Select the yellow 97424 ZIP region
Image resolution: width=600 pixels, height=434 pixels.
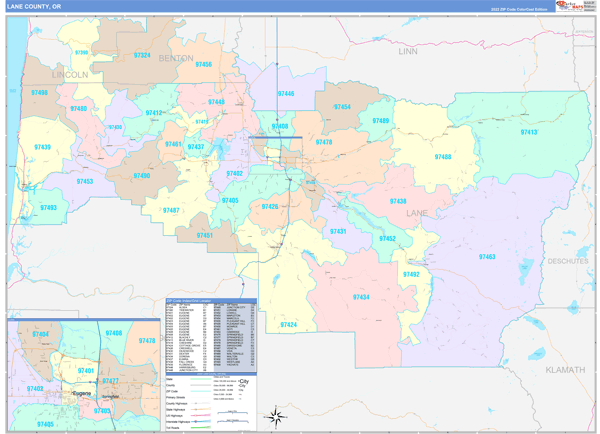(289, 325)
